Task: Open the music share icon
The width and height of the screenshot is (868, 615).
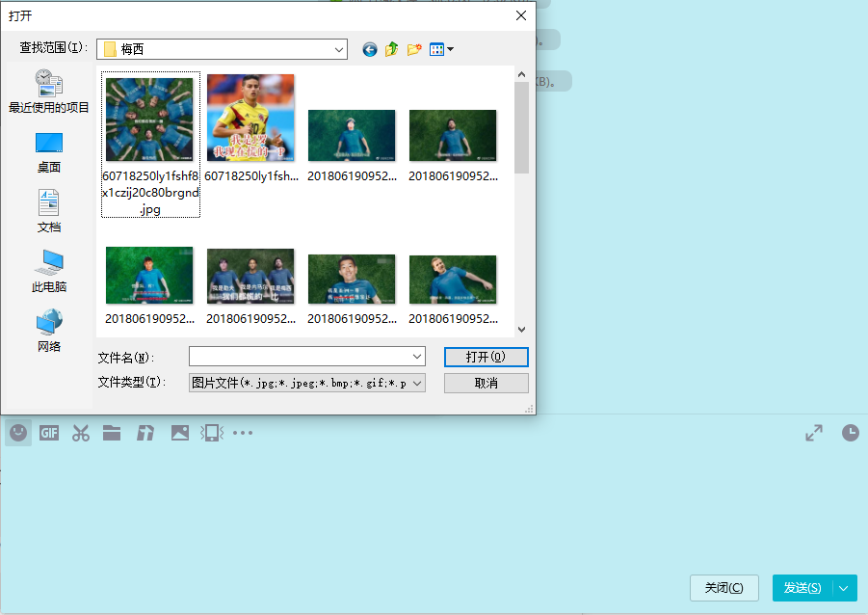Action: tap(145, 433)
